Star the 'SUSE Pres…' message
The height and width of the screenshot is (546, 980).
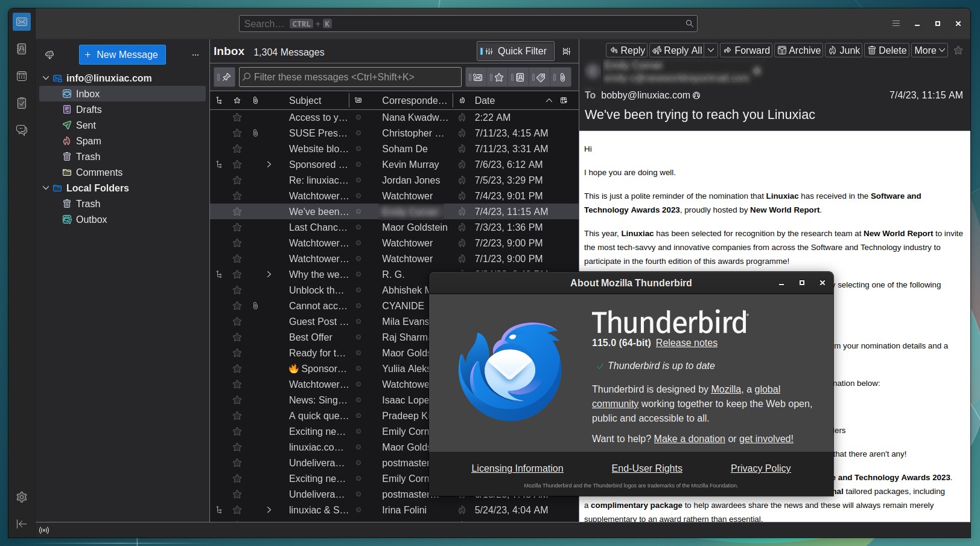237,133
